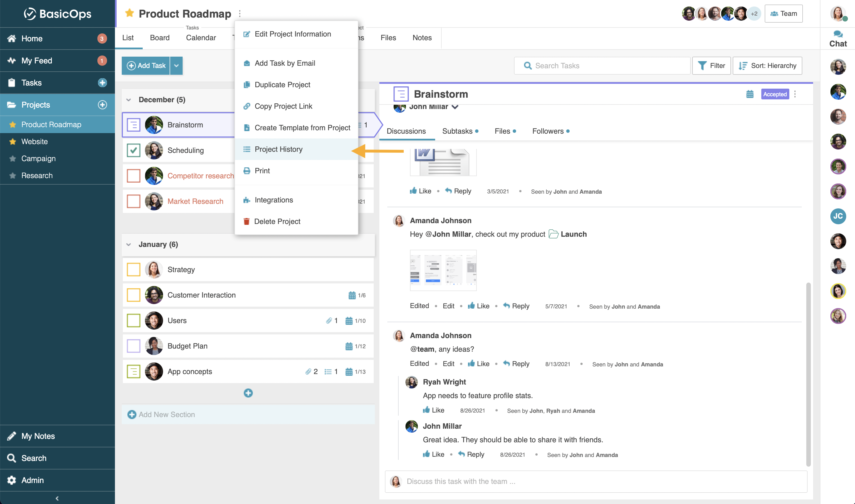Click the Brainstorm task type icon in header
Image resolution: width=855 pixels, height=504 pixels.
(401, 94)
